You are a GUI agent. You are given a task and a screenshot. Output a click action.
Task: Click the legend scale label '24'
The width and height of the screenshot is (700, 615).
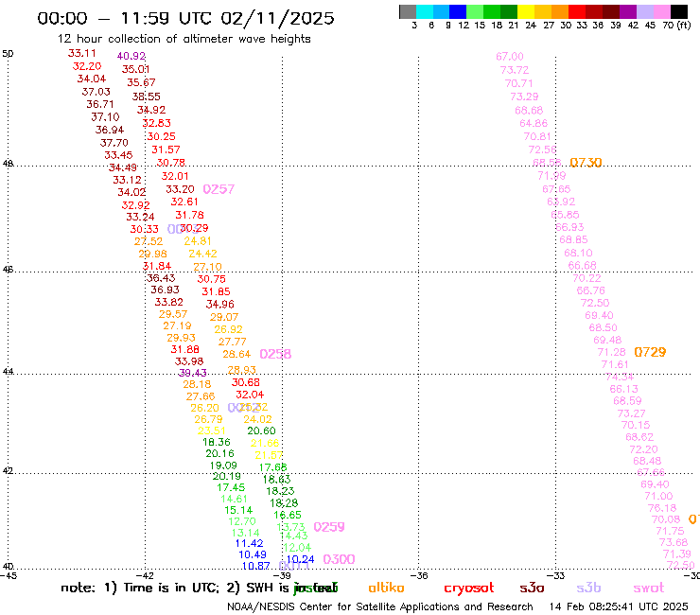[x=531, y=25]
